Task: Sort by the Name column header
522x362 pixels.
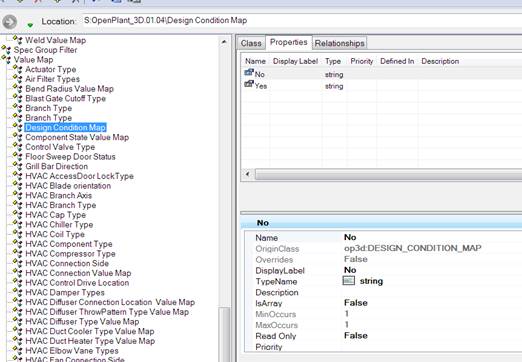Action: coord(255,61)
